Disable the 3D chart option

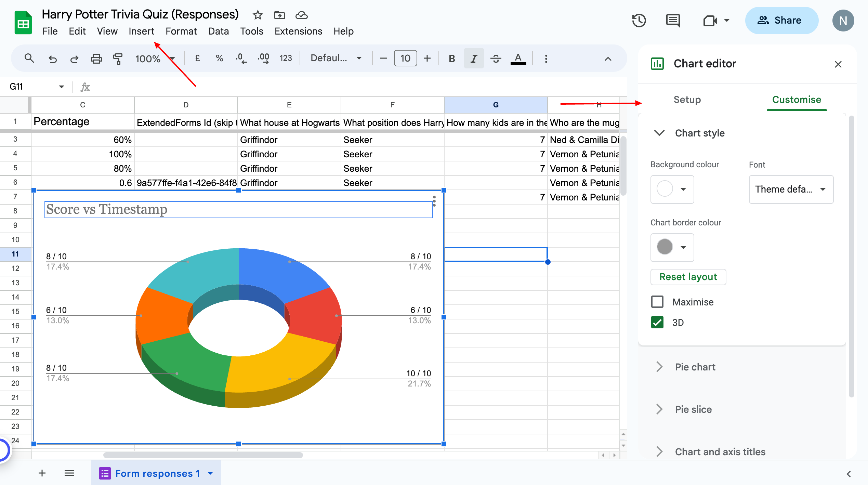click(x=657, y=322)
